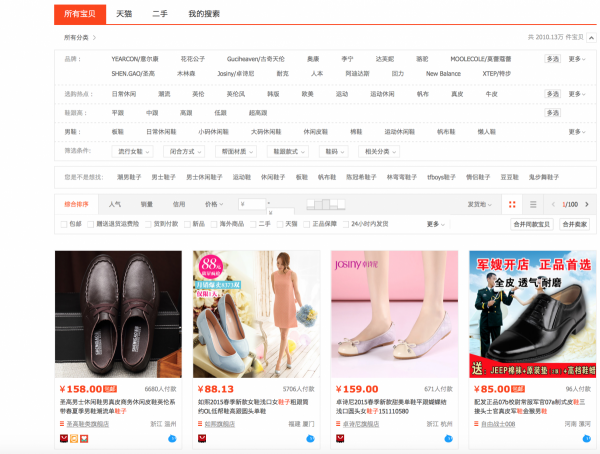Expand 更多 in the 男鞋 row
Viewport: 600px width, 454px height.
[577, 132]
